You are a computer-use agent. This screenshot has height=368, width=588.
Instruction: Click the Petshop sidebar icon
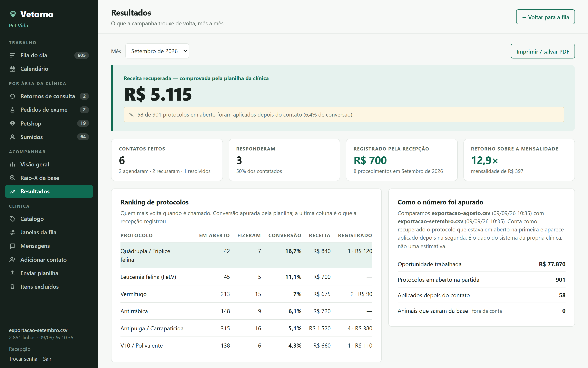click(12, 123)
